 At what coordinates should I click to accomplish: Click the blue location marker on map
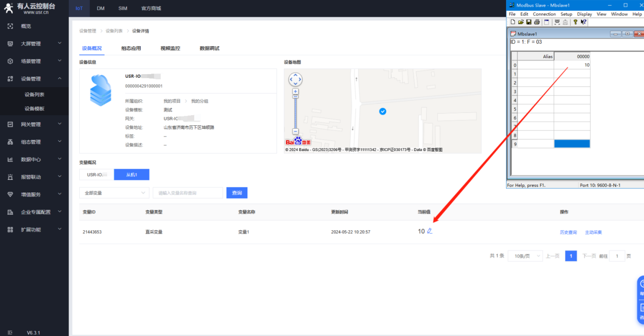pyautogui.click(x=382, y=111)
